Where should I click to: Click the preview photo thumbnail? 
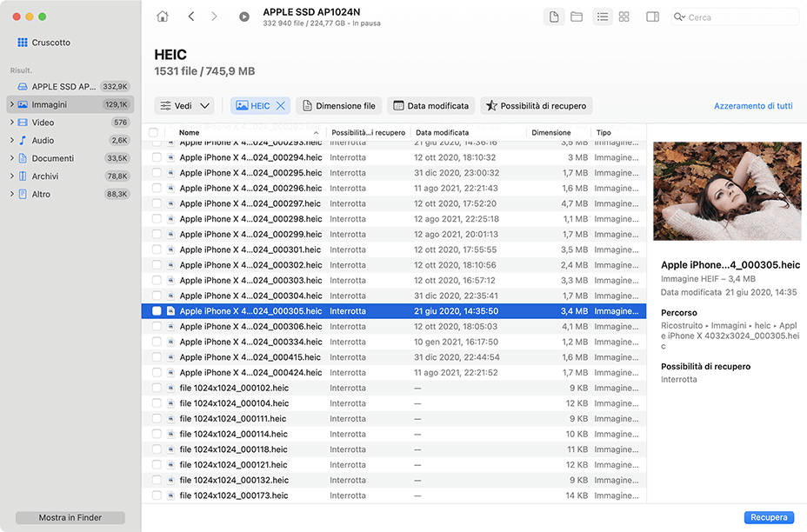pyautogui.click(x=727, y=191)
